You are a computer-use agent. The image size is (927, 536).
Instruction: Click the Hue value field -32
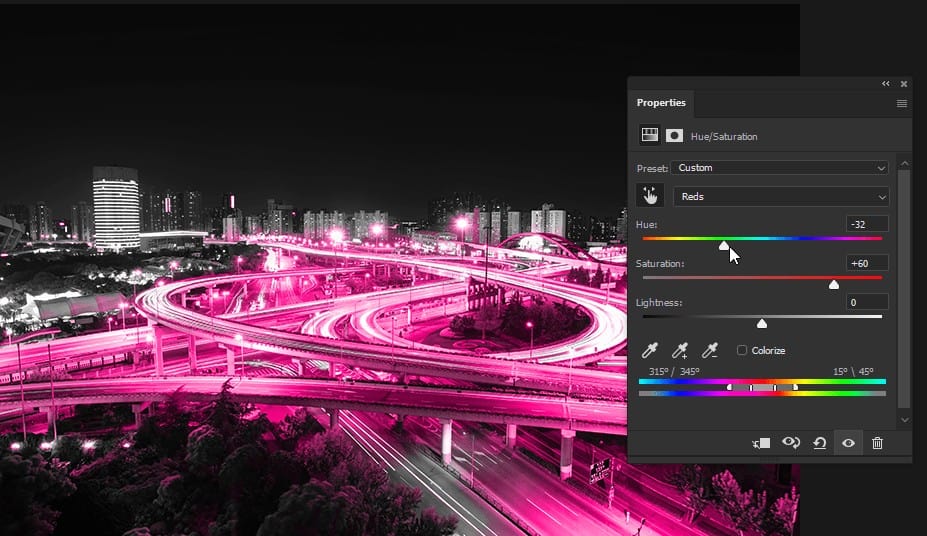(x=867, y=224)
